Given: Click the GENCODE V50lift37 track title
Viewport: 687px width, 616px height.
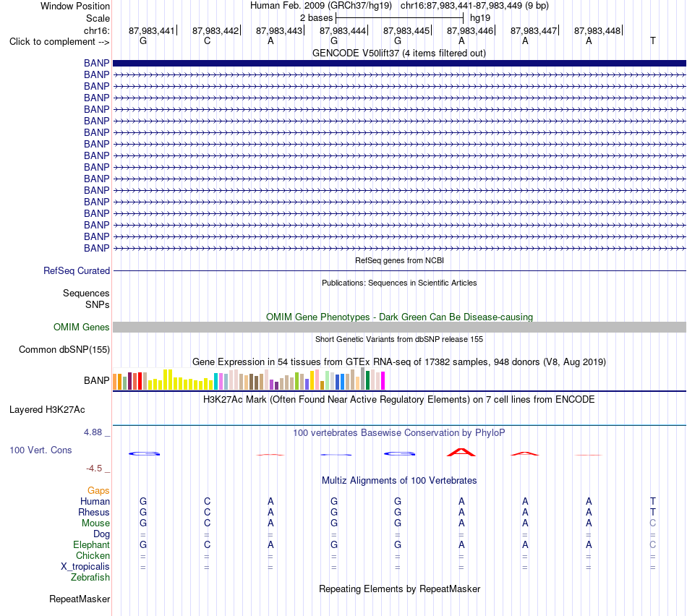Looking at the screenshot, I should point(398,53).
